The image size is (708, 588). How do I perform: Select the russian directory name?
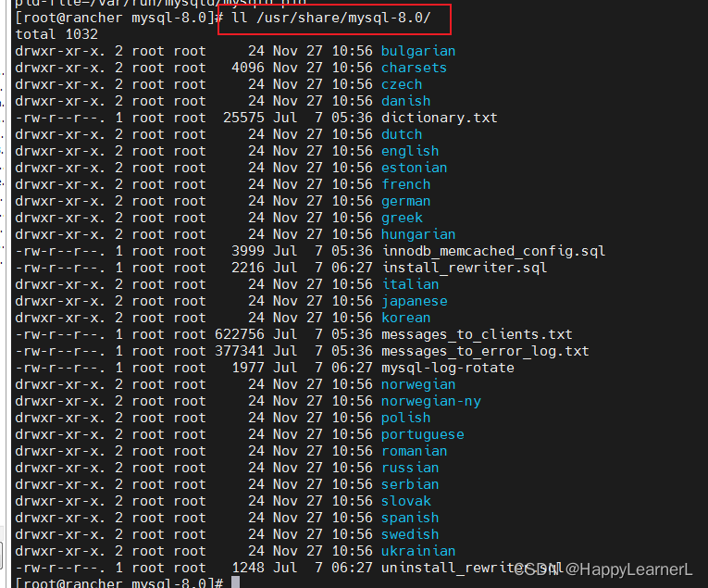pyautogui.click(x=410, y=468)
